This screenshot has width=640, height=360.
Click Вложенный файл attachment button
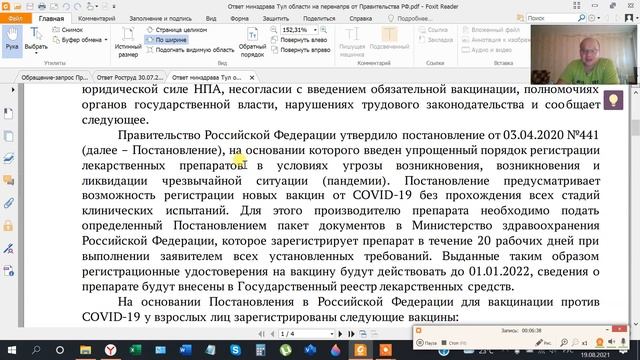coord(491,30)
